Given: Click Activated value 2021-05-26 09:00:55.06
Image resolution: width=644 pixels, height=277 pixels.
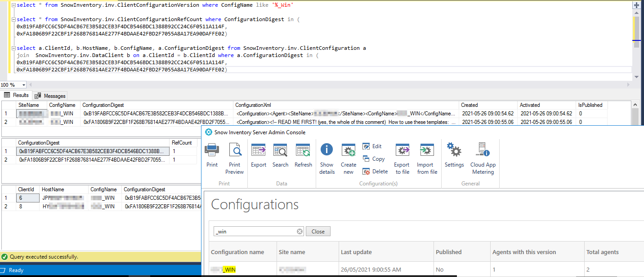Looking at the screenshot, I should click(x=547, y=122).
